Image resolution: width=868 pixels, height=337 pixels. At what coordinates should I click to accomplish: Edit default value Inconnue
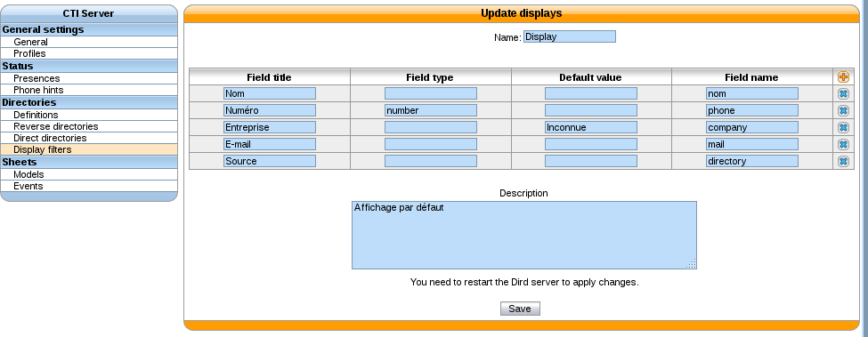[591, 127]
